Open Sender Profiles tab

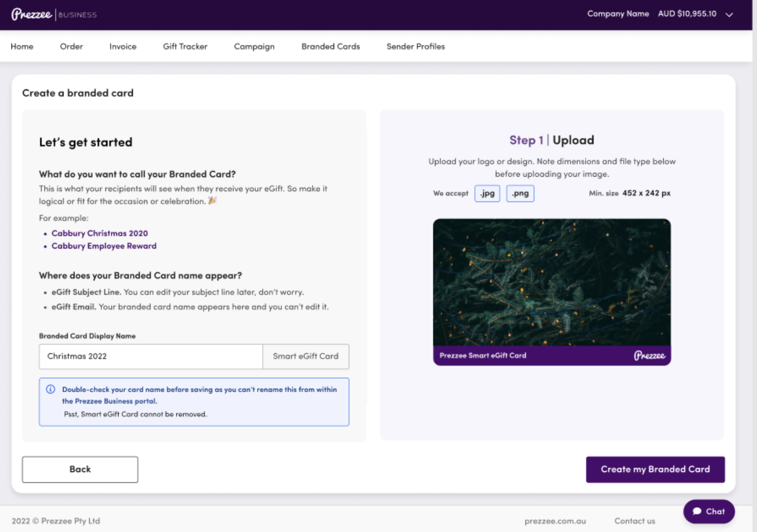tap(416, 46)
